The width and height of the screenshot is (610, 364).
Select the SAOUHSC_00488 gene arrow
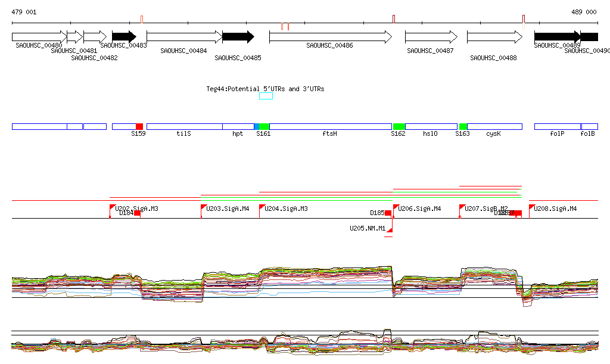click(x=494, y=37)
